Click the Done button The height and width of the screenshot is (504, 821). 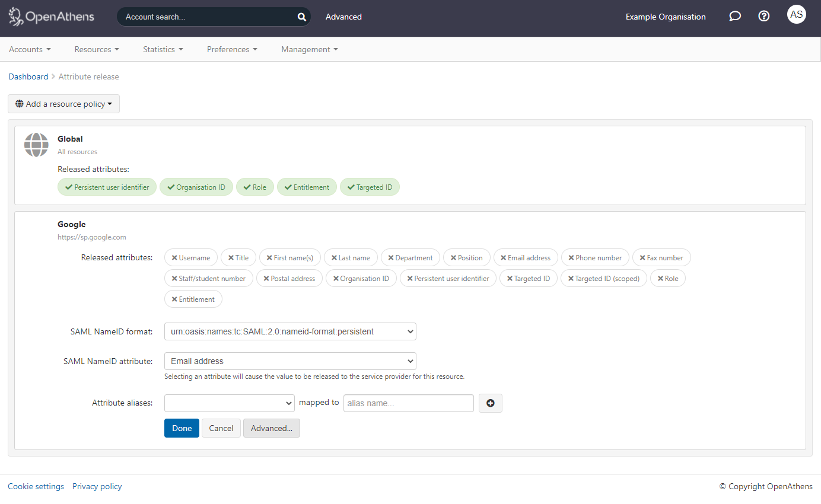[182, 428]
